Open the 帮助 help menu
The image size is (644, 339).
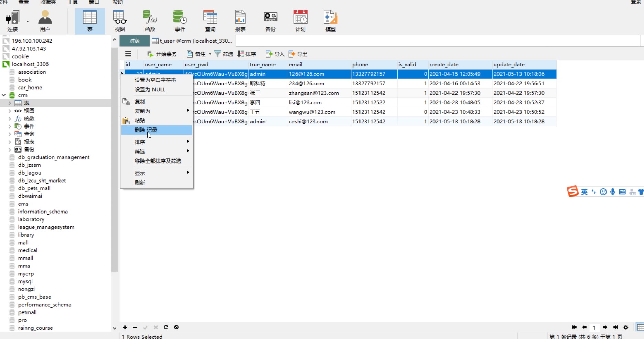click(x=118, y=2)
